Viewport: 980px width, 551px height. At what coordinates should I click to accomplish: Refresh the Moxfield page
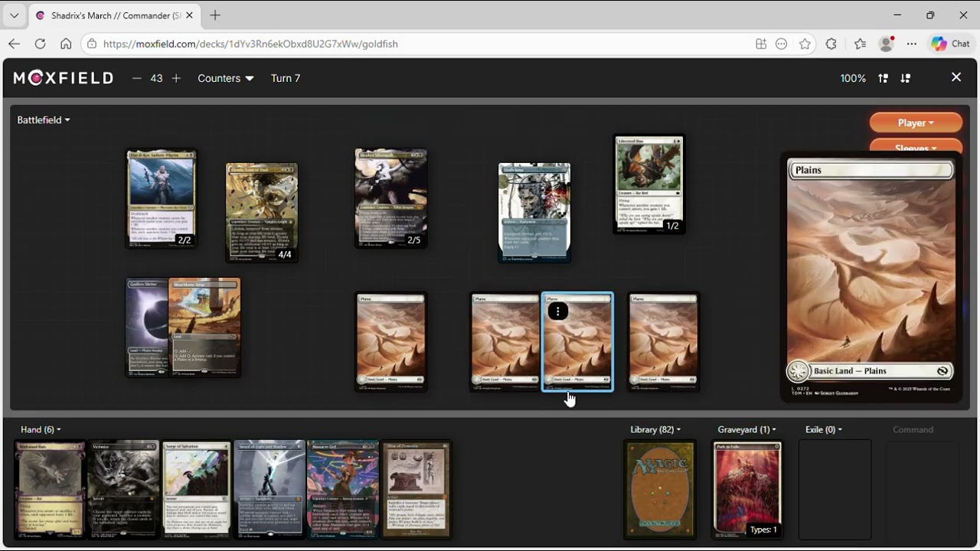(41, 44)
